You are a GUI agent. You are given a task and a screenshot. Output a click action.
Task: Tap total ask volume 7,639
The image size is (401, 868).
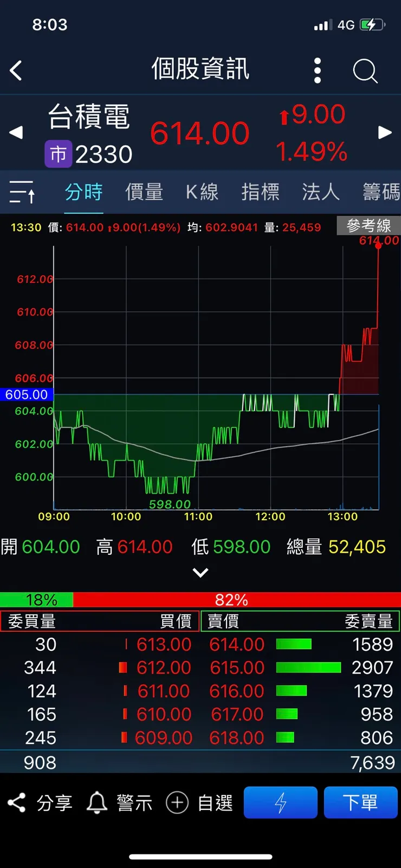coord(373,762)
